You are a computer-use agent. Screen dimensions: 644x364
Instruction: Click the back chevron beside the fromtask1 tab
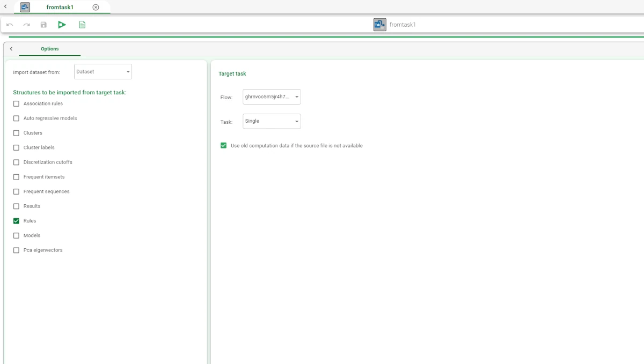(x=5, y=6)
